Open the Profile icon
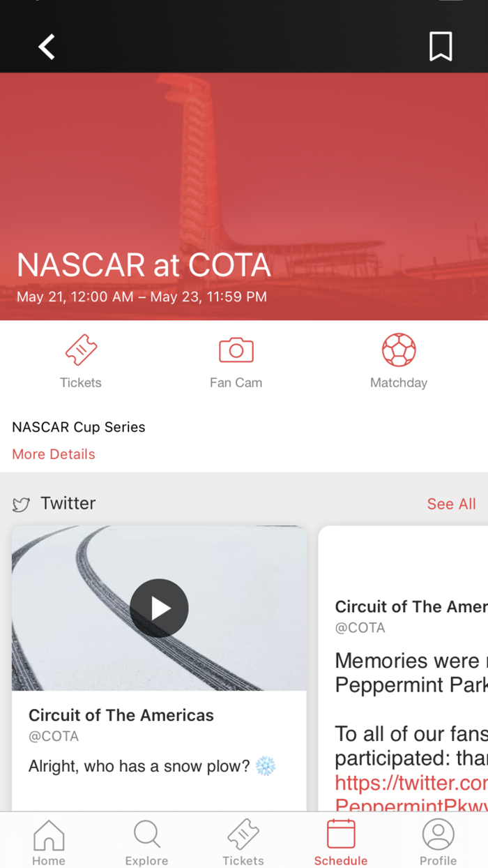488x868 pixels. pyautogui.click(x=438, y=834)
